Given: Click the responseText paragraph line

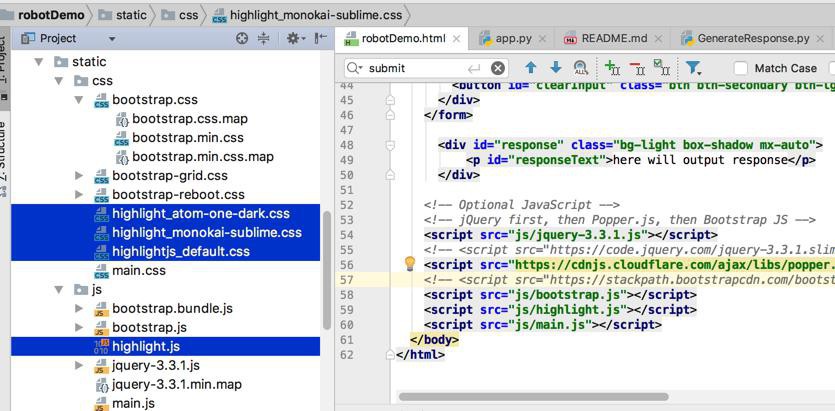Looking at the screenshot, I should [641, 160].
